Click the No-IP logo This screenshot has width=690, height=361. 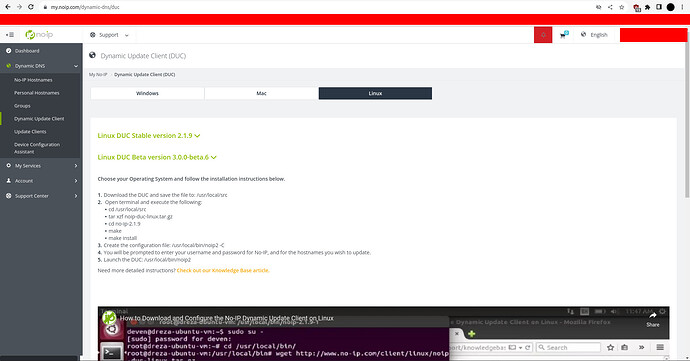pos(39,35)
